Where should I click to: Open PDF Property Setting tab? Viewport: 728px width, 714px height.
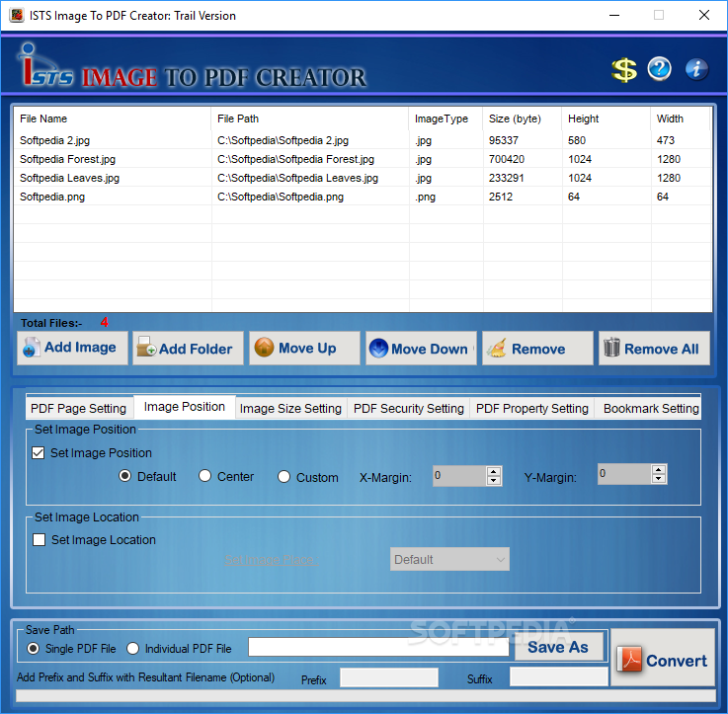coord(532,408)
